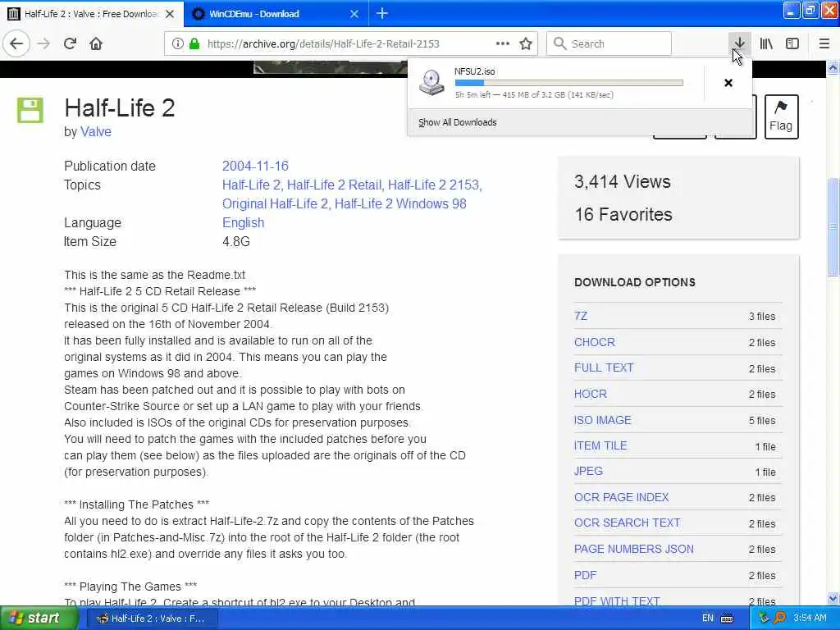Open the Firefox hamburger menu

point(824,43)
